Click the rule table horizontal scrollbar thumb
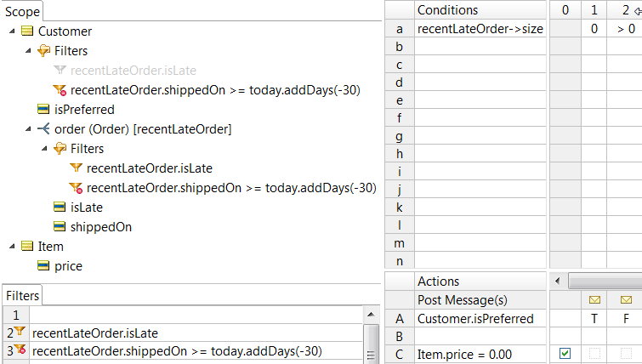 click(605, 281)
